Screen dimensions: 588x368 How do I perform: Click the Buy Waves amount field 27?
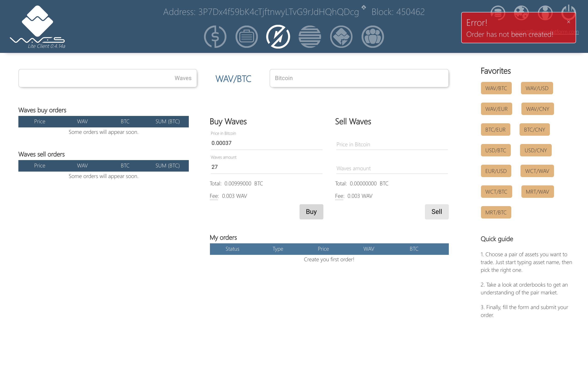pos(266,167)
